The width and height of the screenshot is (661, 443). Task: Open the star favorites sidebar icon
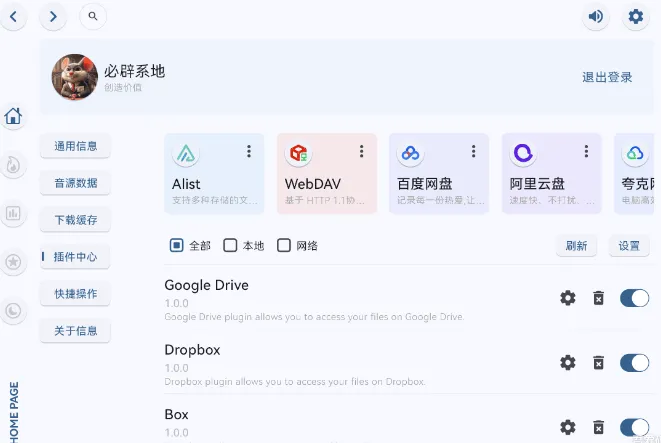[x=13, y=262]
